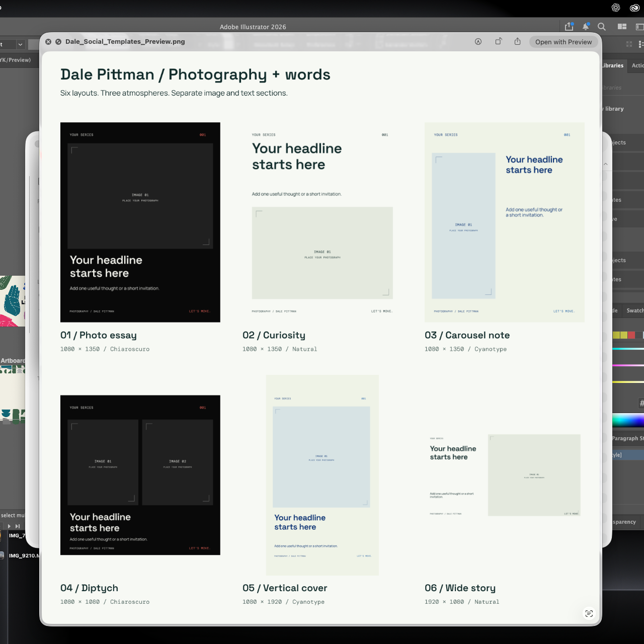The height and width of the screenshot is (644, 644).
Task: Open Illustrator's share document icon
Action: (569, 27)
